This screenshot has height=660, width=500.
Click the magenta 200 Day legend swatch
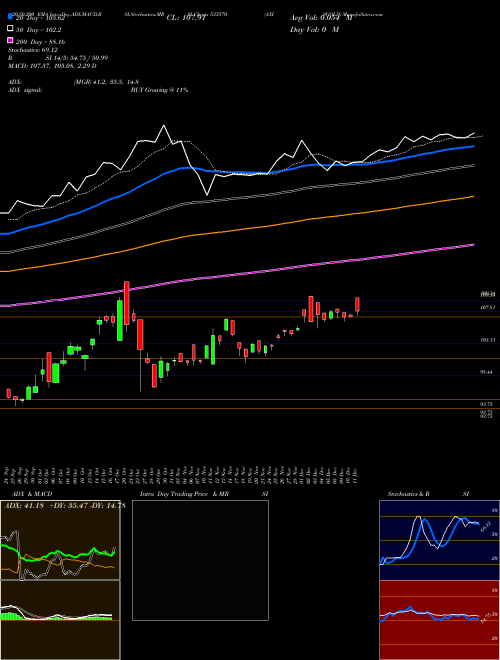(10, 40)
